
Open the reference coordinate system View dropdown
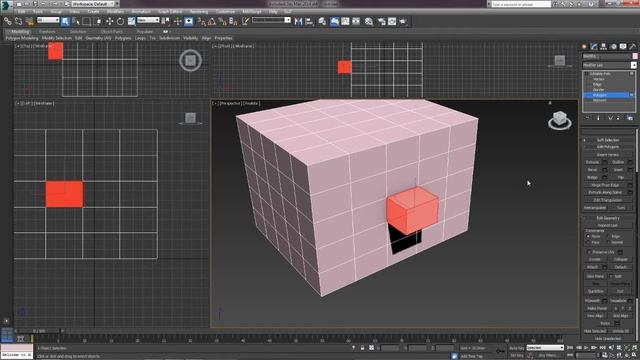148,20
